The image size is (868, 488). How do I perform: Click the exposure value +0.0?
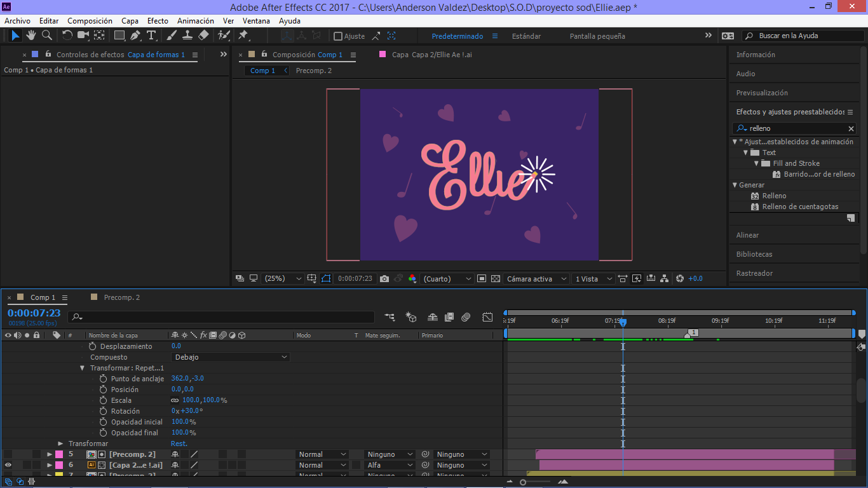click(x=696, y=278)
